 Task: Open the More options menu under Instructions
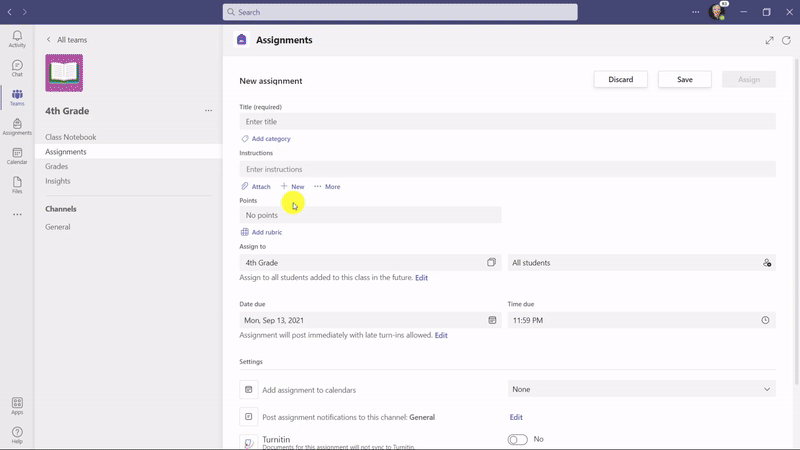[327, 187]
